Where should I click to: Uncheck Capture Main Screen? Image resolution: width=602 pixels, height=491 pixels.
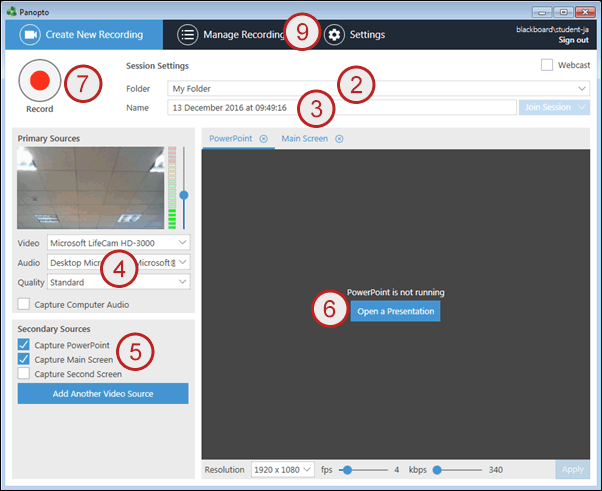click(x=24, y=359)
